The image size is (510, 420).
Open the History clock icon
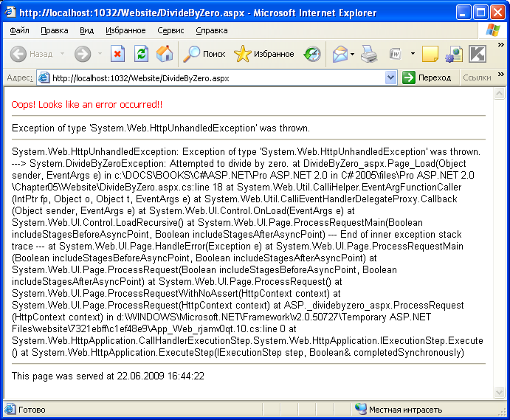click(x=312, y=54)
